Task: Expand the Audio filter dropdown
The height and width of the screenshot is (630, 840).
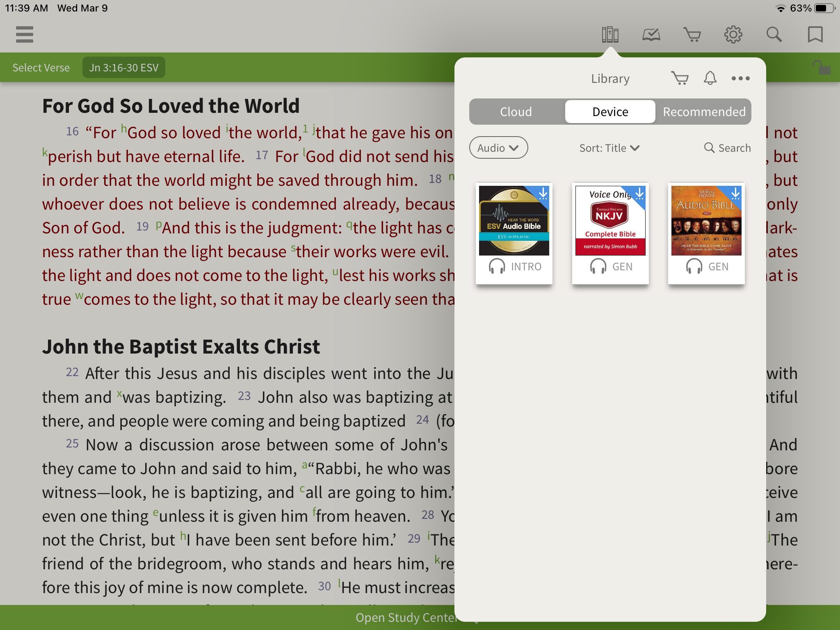Action: click(498, 148)
